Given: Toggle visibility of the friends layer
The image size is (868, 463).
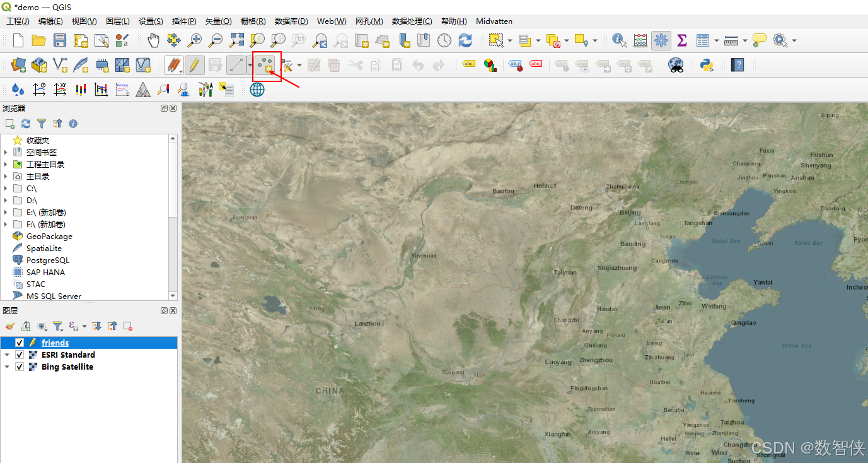Looking at the screenshot, I should [20, 343].
